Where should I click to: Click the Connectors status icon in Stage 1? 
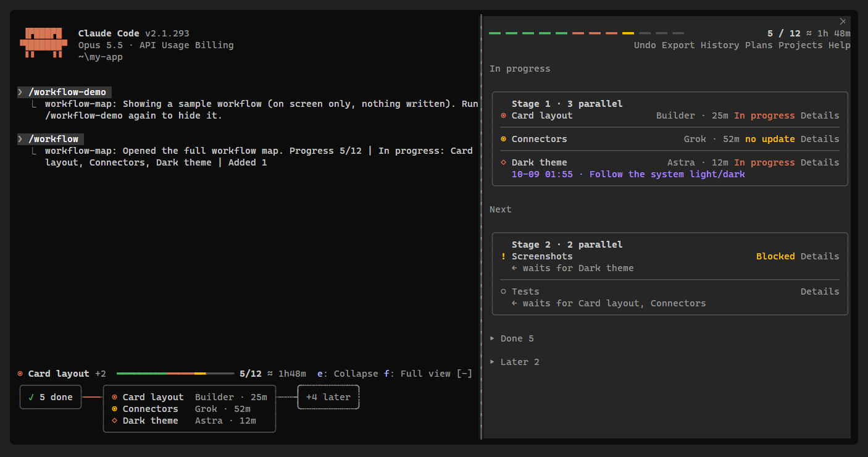click(x=503, y=139)
